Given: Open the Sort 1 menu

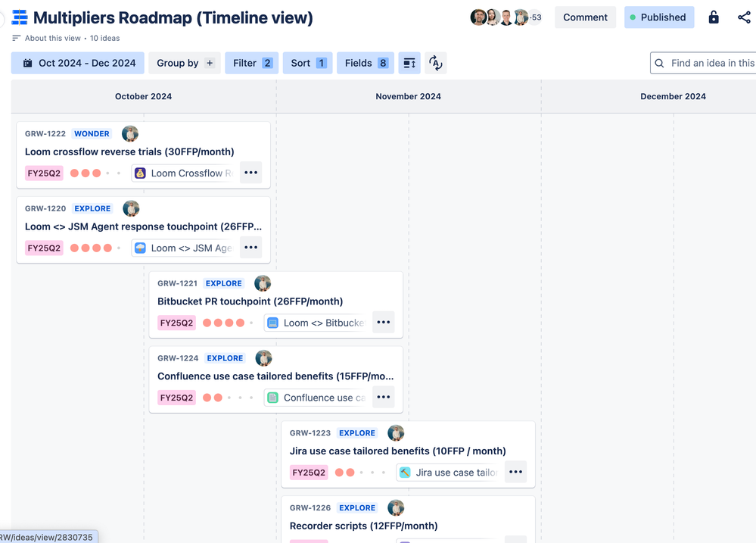Looking at the screenshot, I should tap(308, 63).
